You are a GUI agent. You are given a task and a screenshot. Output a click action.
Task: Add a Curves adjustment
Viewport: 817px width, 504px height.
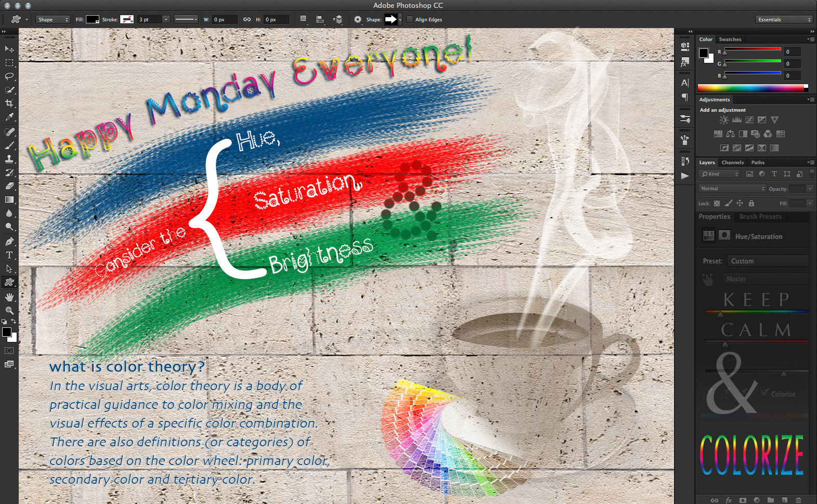tap(749, 120)
